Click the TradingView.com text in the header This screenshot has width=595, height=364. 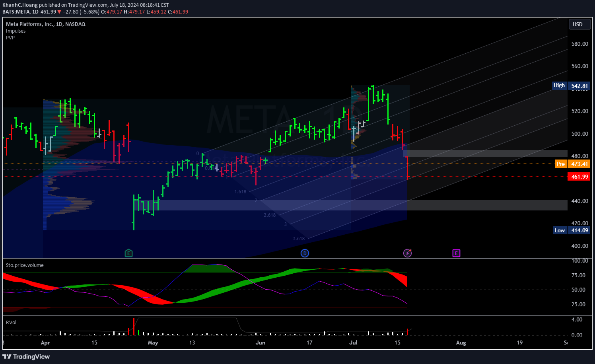tap(87, 5)
